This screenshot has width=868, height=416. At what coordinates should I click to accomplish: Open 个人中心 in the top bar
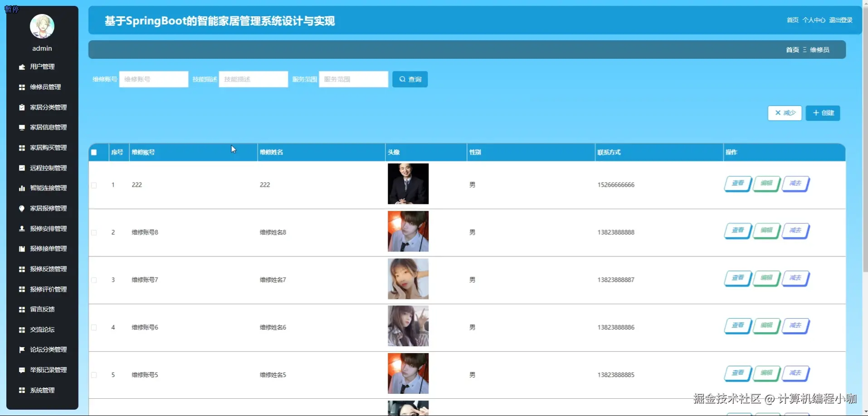coord(814,20)
